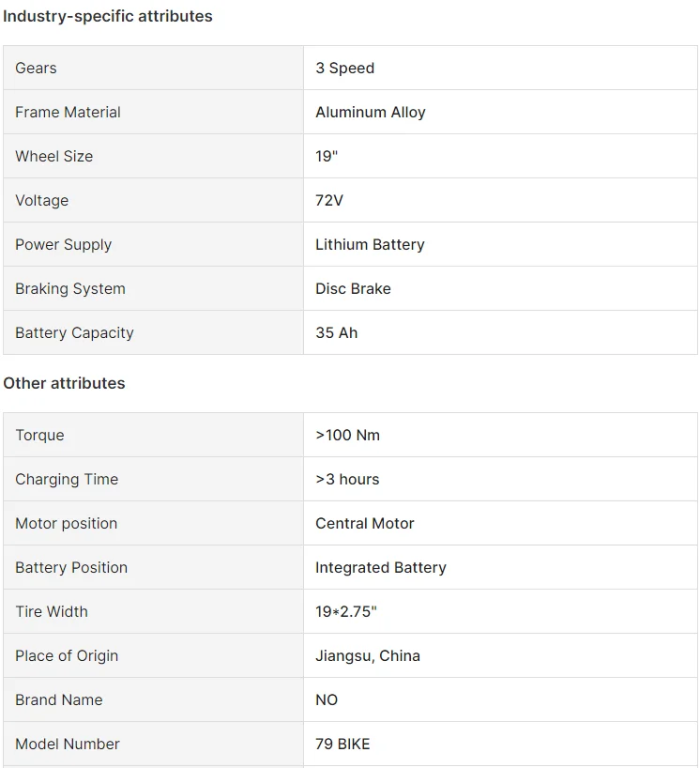Select the "Lithium Battery" value cell
The image size is (700, 768).
click(x=370, y=245)
